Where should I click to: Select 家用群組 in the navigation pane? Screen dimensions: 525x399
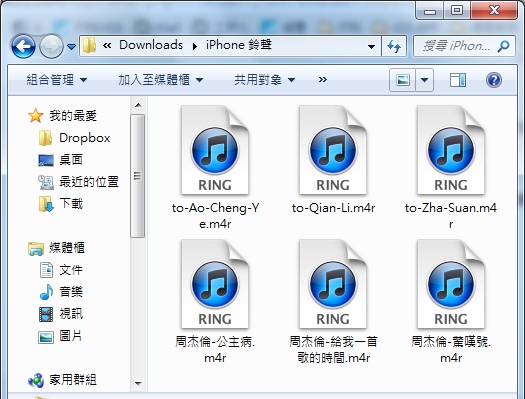pyautogui.click(x=73, y=380)
